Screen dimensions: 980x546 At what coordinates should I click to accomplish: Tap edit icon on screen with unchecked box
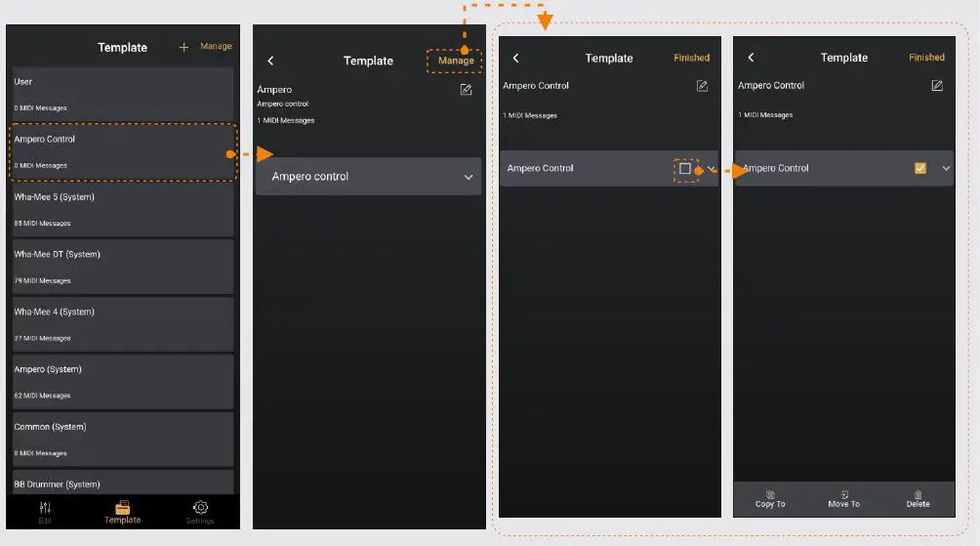tap(702, 86)
